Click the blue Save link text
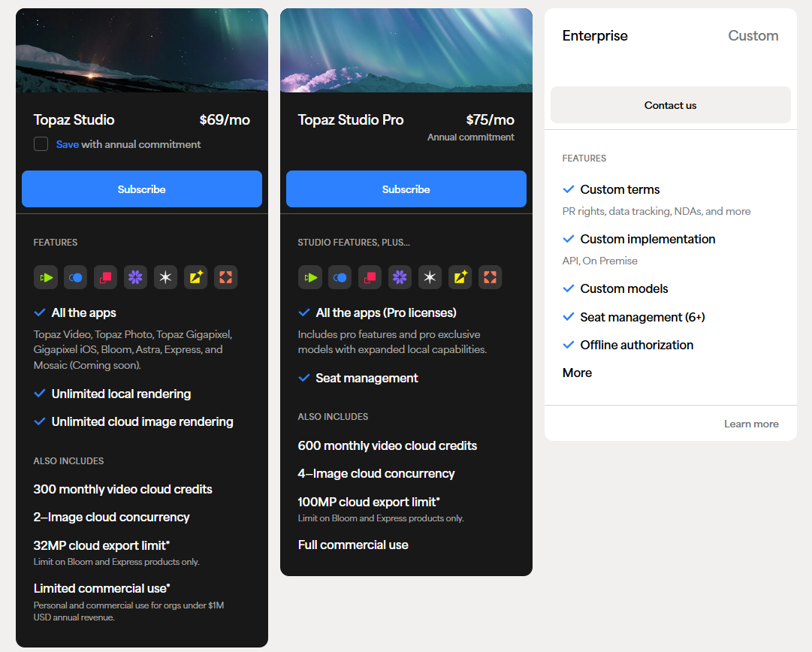812x652 pixels. pyautogui.click(x=67, y=144)
